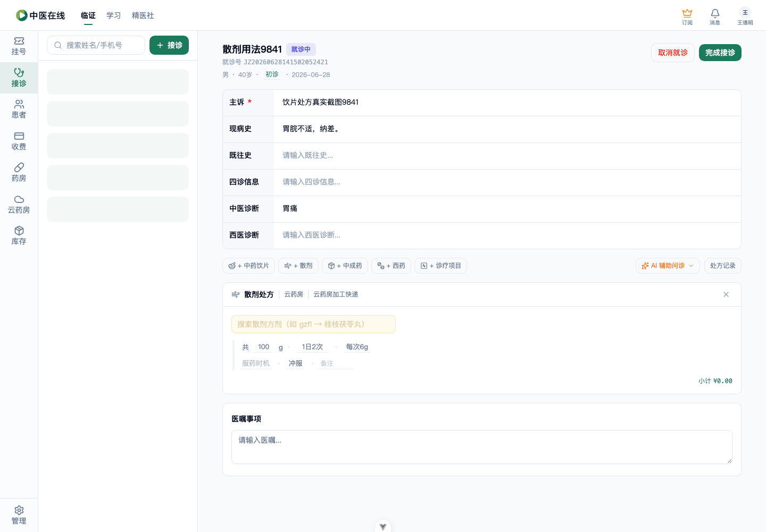
Task: Add a 诊疗项目 item
Action: click(x=440, y=266)
